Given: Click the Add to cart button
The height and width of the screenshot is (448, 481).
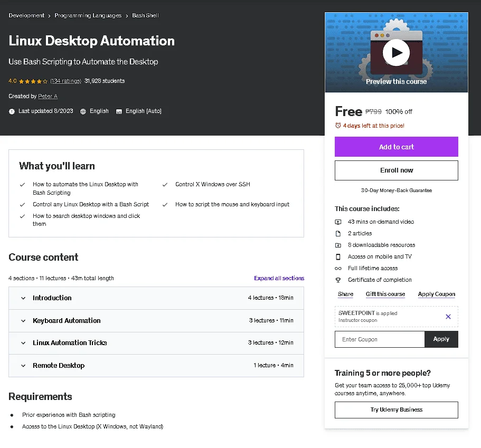Looking at the screenshot, I should pyautogui.click(x=397, y=147).
